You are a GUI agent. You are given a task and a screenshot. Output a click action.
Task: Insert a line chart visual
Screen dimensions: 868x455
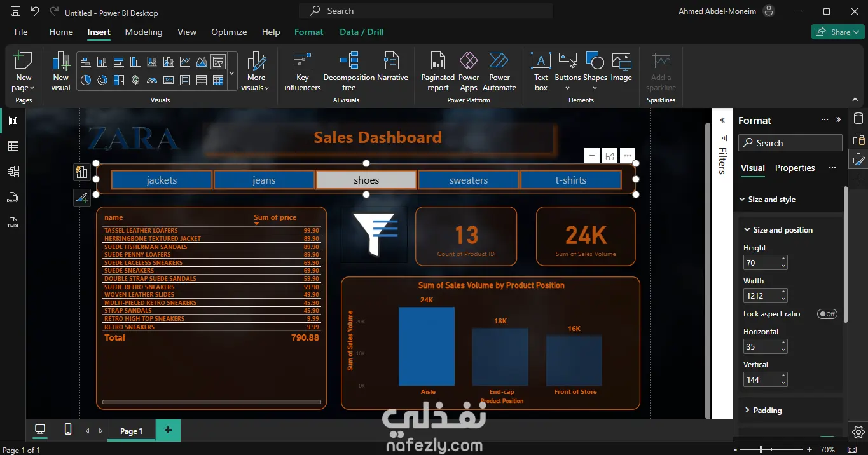coord(185,62)
